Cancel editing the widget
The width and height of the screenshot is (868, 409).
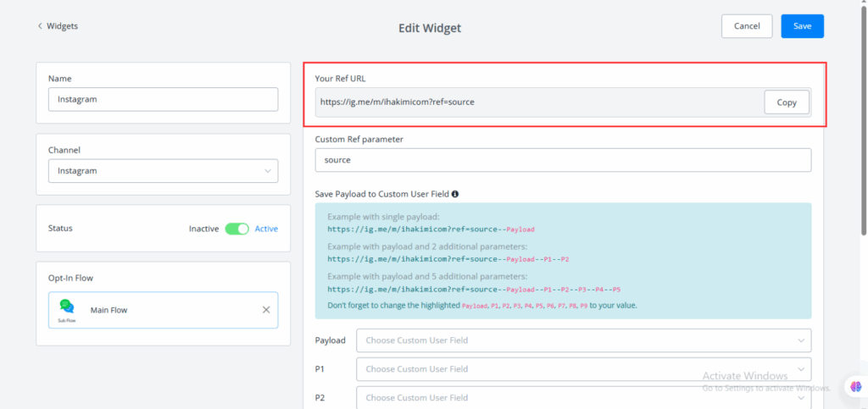tap(747, 26)
